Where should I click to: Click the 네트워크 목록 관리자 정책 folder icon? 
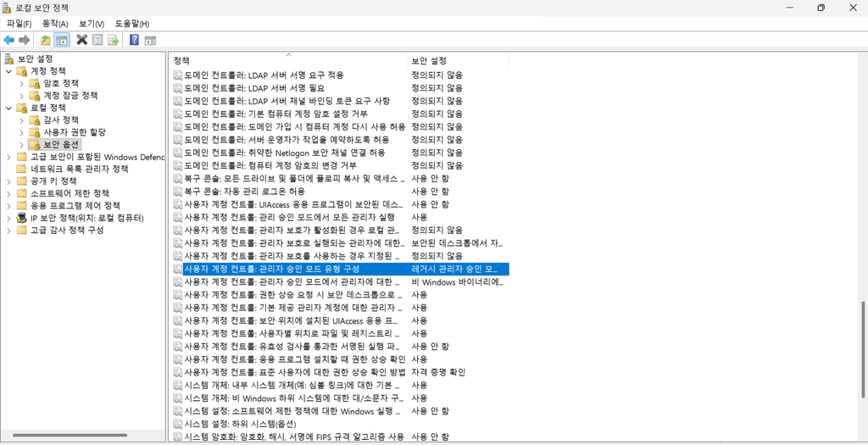coord(21,169)
